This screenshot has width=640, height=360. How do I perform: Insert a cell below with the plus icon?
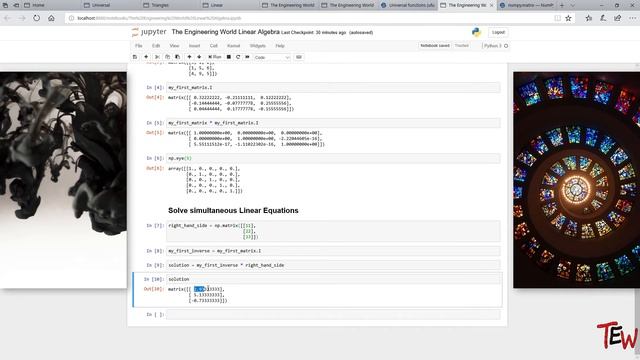[146, 57]
